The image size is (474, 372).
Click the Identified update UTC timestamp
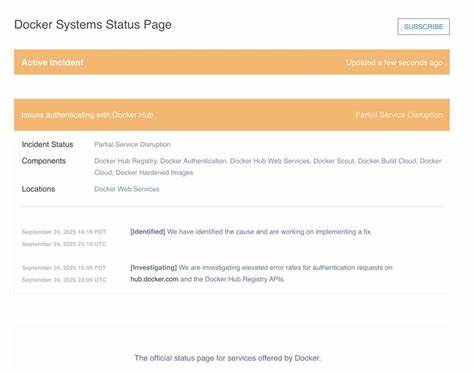tap(64, 244)
